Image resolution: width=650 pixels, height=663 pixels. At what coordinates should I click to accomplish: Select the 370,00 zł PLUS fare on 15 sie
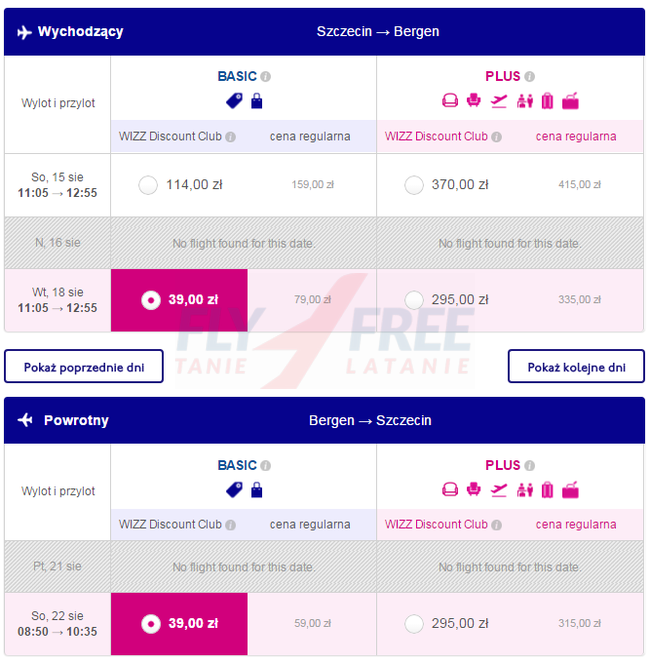click(x=414, y=185)
